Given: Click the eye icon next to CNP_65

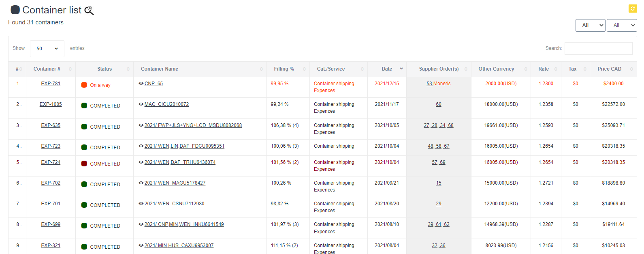Looking at the screenshot, I should 141,84.
